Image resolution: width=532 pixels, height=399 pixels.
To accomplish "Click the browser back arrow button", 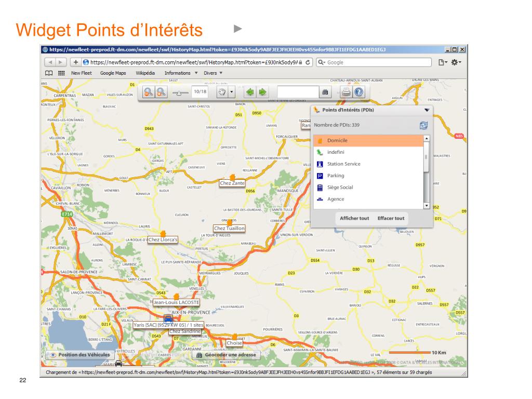I will tap(50, 62).
